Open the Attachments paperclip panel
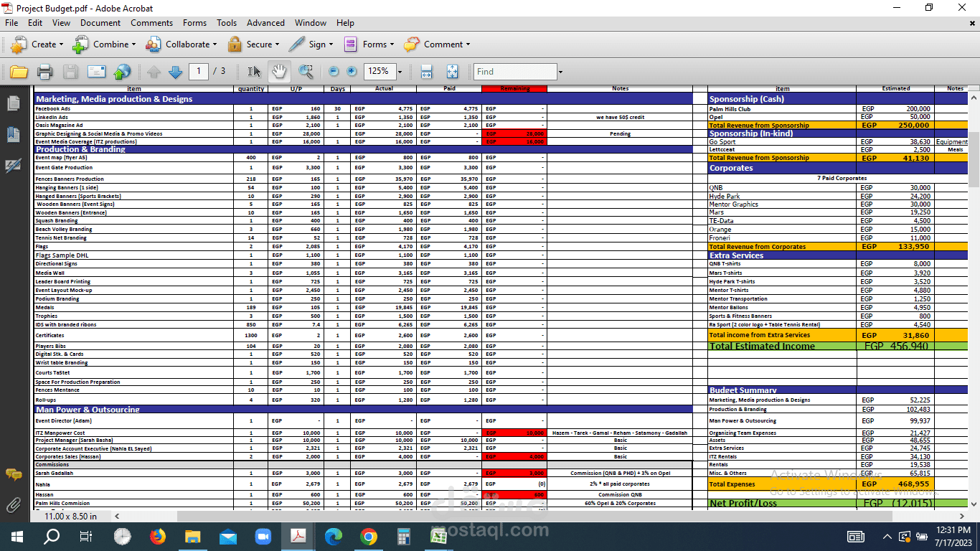The image size is (980, 551). coord(13,505)
